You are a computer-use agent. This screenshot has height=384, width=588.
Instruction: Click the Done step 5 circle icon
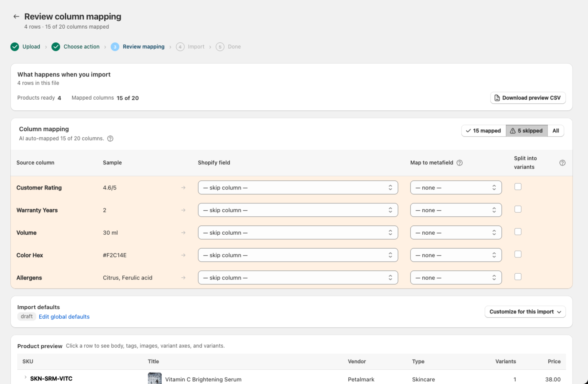pyautogui.click(x=220, y=47)
